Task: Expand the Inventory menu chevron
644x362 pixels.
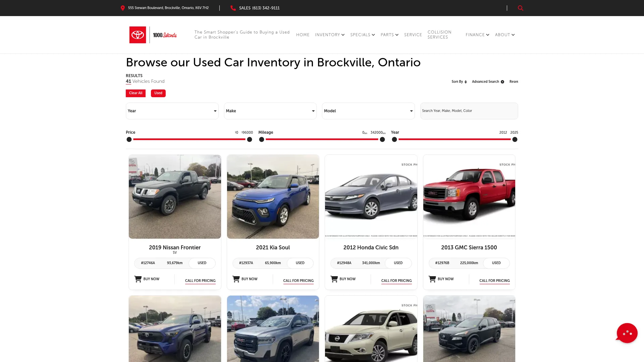Action: [343, 35]
